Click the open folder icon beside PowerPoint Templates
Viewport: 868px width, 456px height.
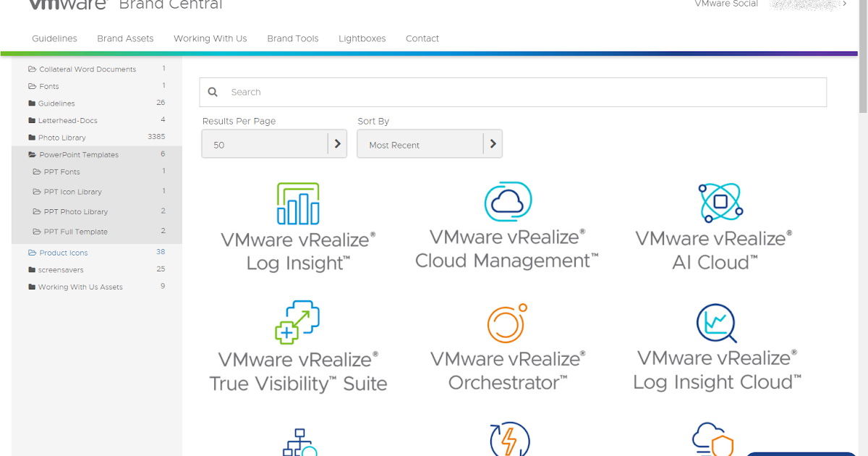pyautogui.click(x=32, y=154)
